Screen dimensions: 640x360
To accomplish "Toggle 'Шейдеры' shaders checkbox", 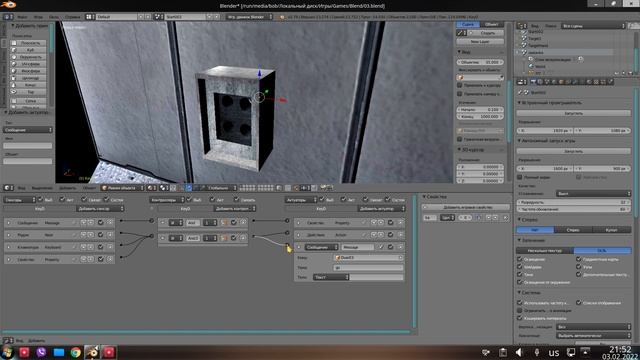I will point(520,267).
